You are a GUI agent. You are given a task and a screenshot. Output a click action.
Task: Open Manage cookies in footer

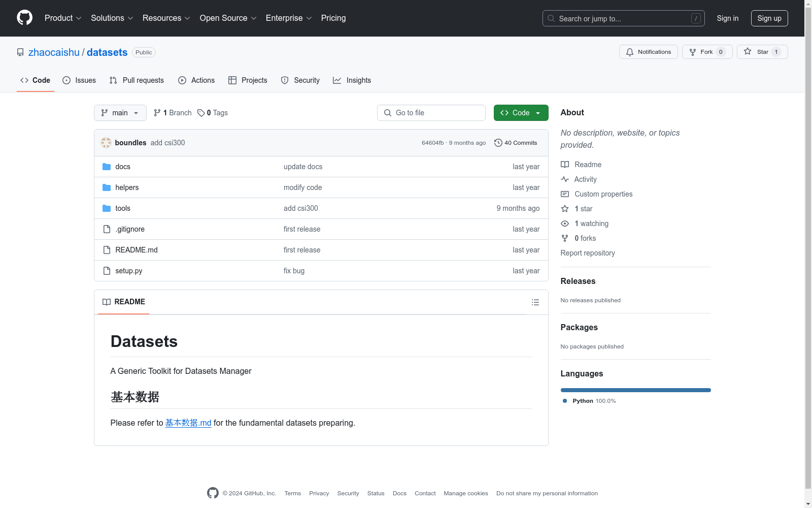point(466,493)
